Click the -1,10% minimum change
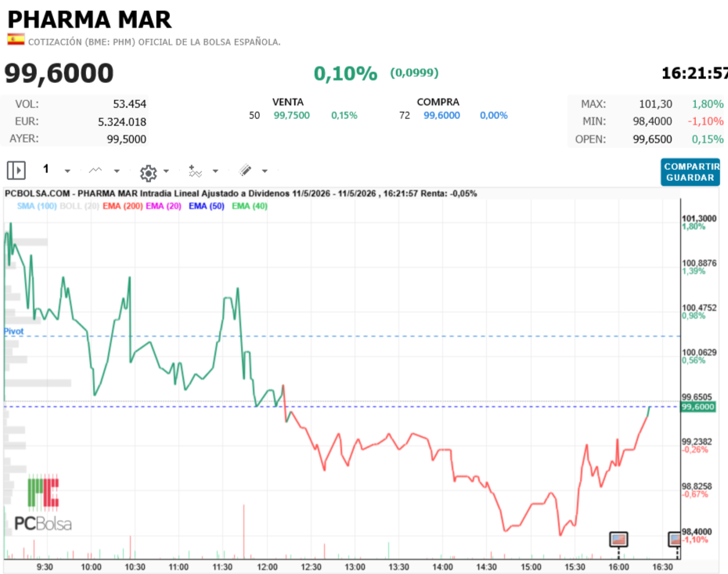728x574 pixels. pos(705,121)
